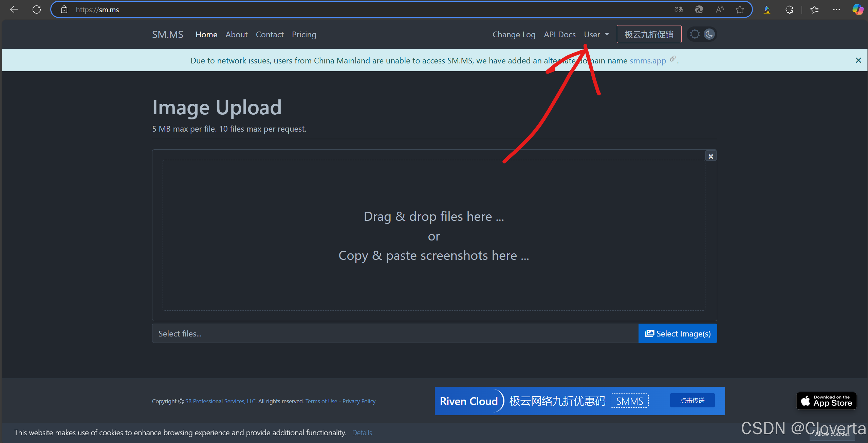Open browser extensions puzzle icon
Screen dimensions: 868x443
(790, 9)
